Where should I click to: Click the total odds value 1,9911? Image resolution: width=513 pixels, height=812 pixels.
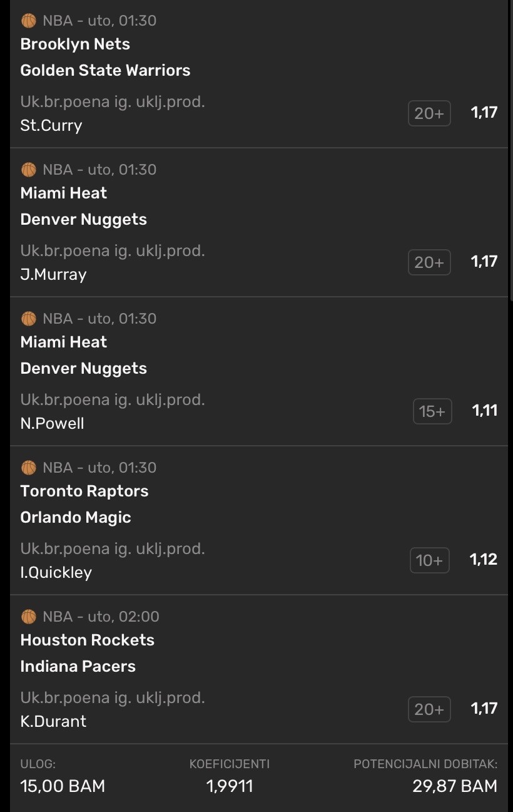coord(230,786)
